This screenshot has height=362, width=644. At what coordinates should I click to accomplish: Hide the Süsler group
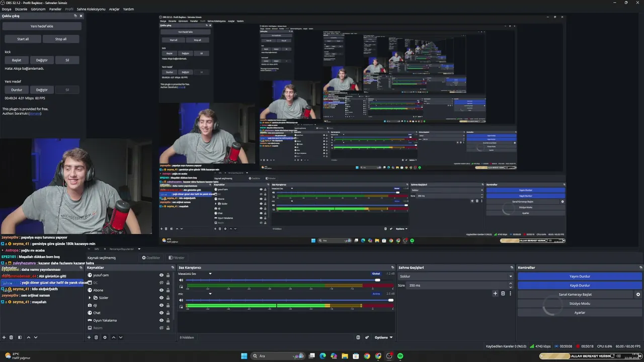click(162, 298)
